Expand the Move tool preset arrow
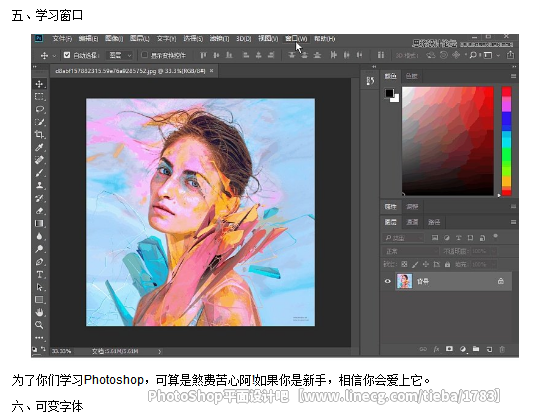556x415 pixels. coord(54,56)
